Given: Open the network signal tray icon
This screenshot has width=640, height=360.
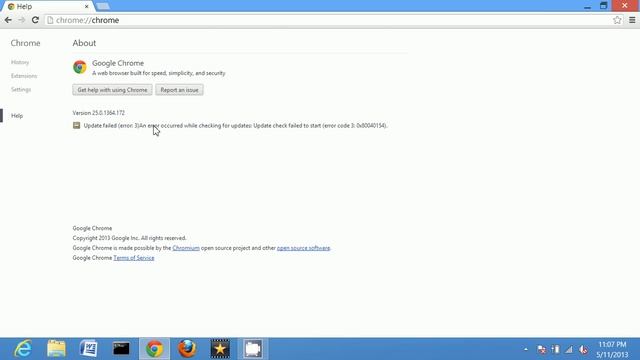Looking at the screenshot, I should (569, 349).
